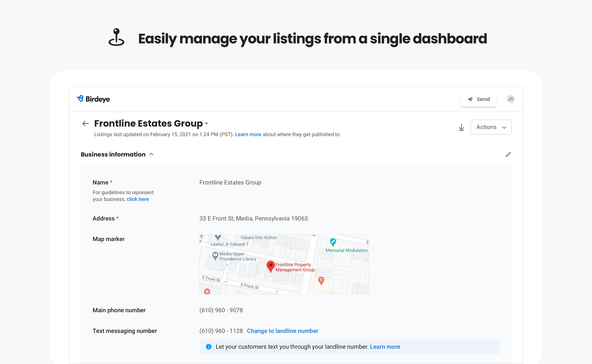Viewport: 592px width, 364px height.
Task: Click Change to landline number link
Action: pyautogui.click(x=282, y=331)
